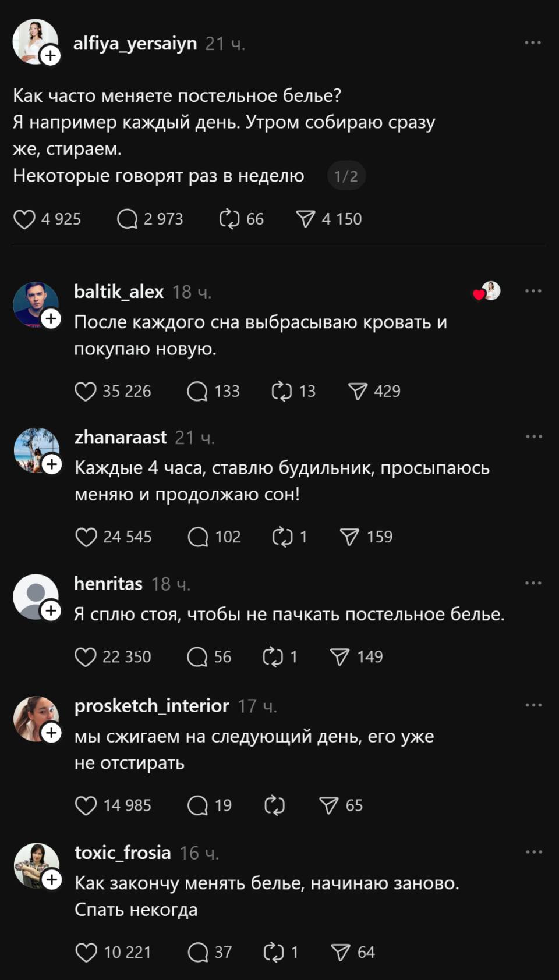Repost zhanaraast's comment
Image resolution: width=559 pixels, height=980 pixels.
284,537
